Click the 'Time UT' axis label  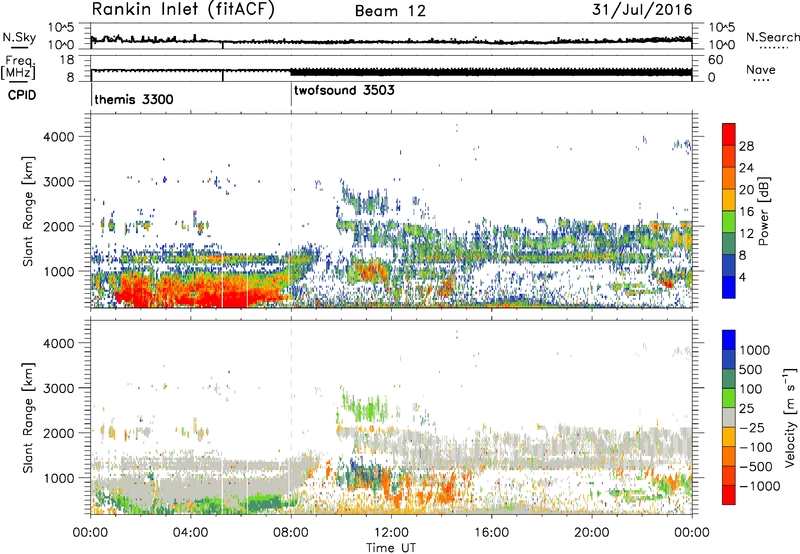(x=391, y=548)
